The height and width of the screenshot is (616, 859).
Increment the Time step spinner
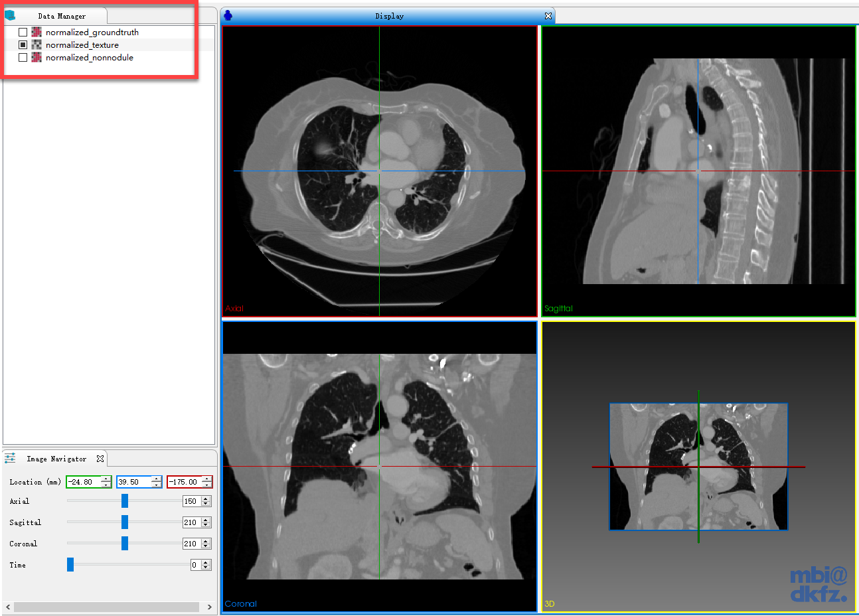pos(206,562)
